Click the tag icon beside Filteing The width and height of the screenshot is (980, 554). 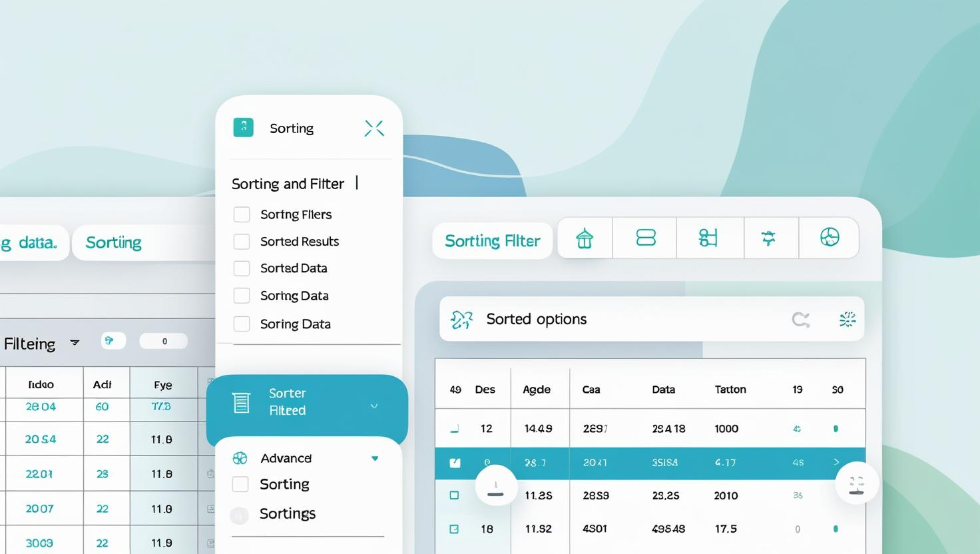(x=113, y=341)
